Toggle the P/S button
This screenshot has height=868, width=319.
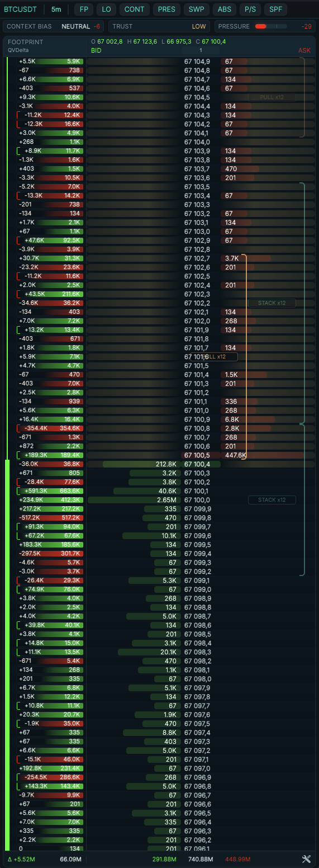point(250,9)
